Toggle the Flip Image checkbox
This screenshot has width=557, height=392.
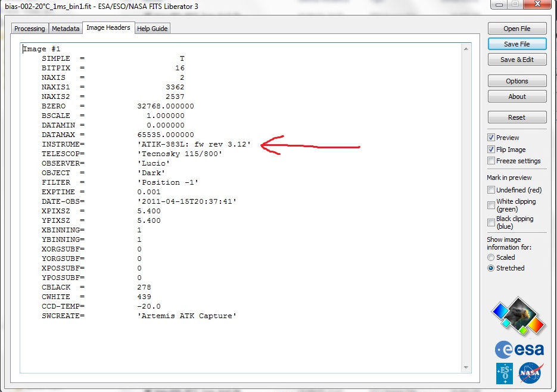491,150
